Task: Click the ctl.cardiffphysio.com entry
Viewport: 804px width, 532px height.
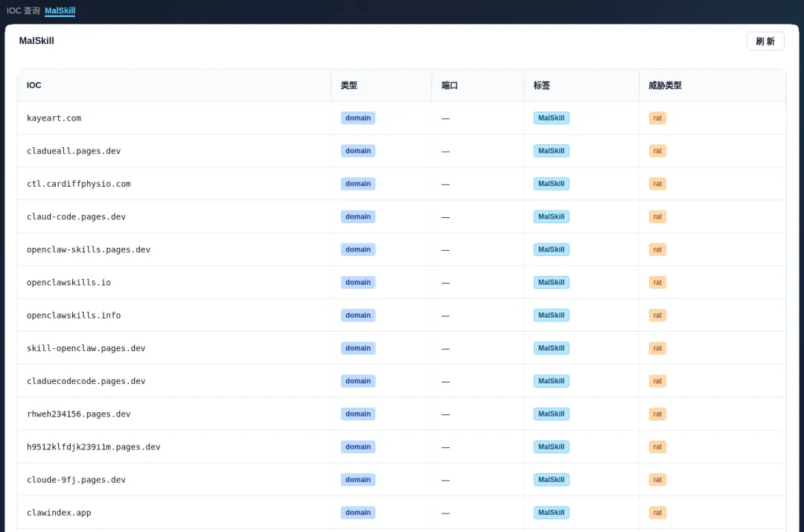Action: point(78,184)
